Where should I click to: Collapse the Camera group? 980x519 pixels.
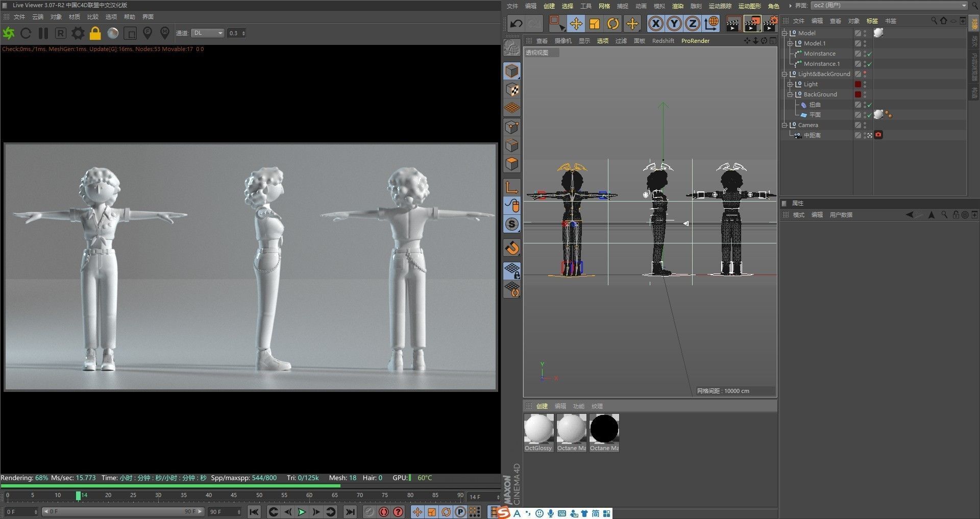785,125
